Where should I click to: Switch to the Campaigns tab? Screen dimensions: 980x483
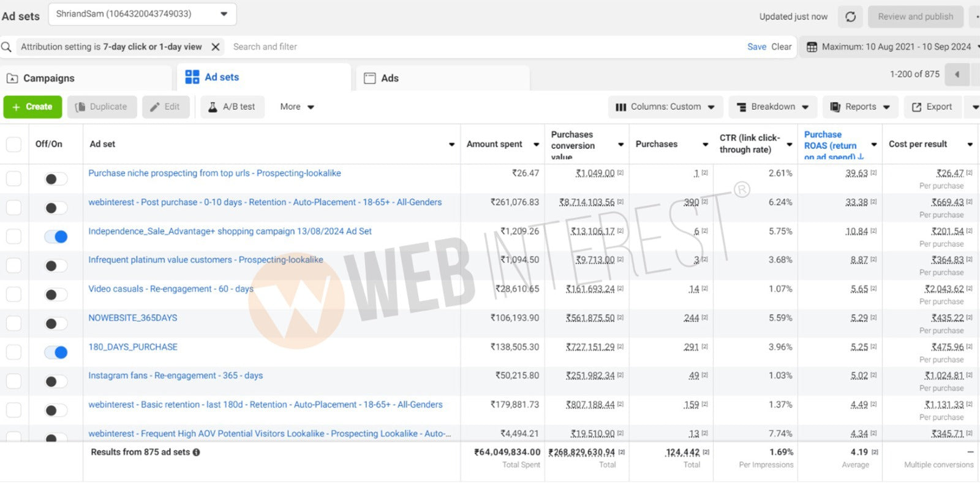pos(48,78)
